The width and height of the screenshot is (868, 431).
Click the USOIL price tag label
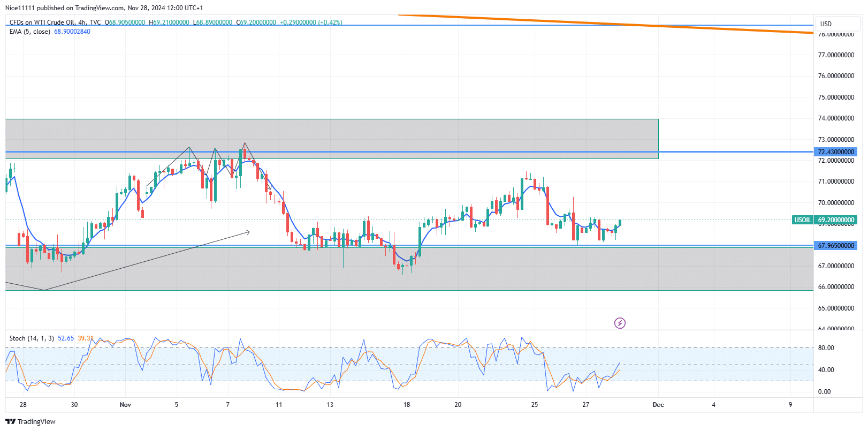tap(802, 220)
